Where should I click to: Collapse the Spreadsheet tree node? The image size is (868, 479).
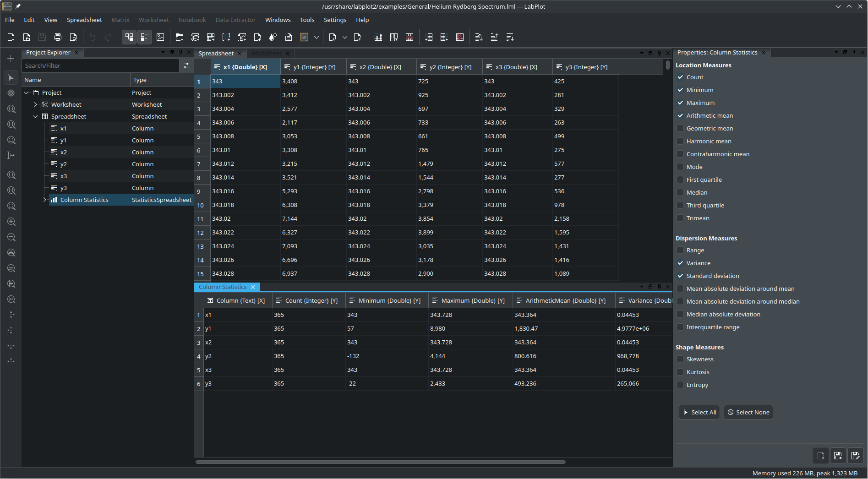tap(36, 117)
